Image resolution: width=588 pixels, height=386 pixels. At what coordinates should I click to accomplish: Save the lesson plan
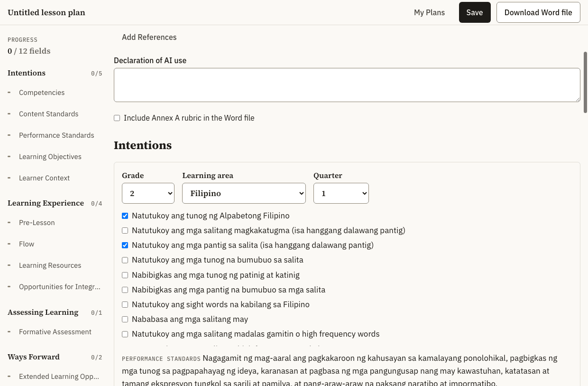(x=475, y=12)
